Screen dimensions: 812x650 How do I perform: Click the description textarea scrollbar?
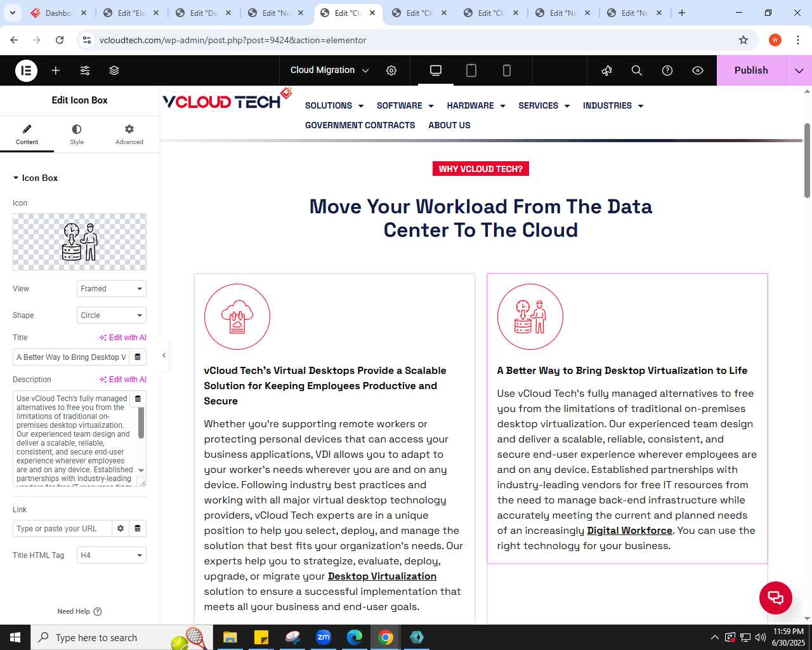click(x=141, y=422)
